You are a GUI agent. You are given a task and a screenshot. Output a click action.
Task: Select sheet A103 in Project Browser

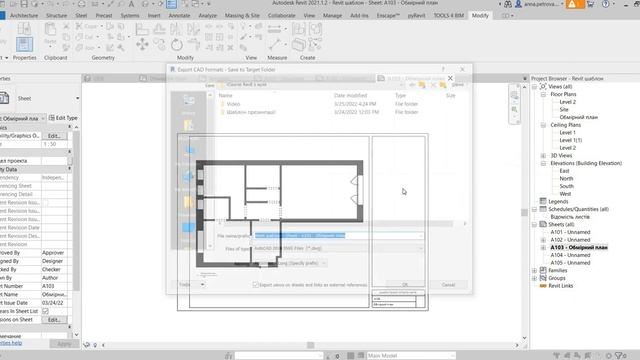coord(579,247)
